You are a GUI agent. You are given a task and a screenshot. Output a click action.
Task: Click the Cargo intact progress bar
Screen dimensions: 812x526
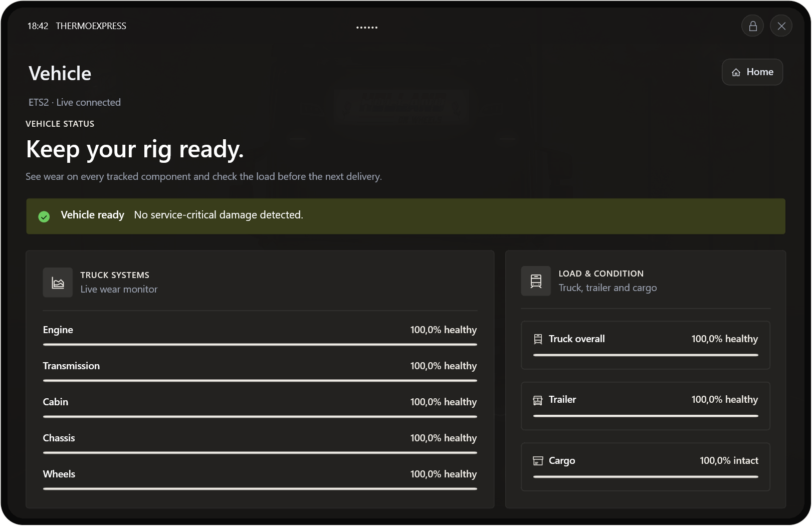[x=646, y=477]
